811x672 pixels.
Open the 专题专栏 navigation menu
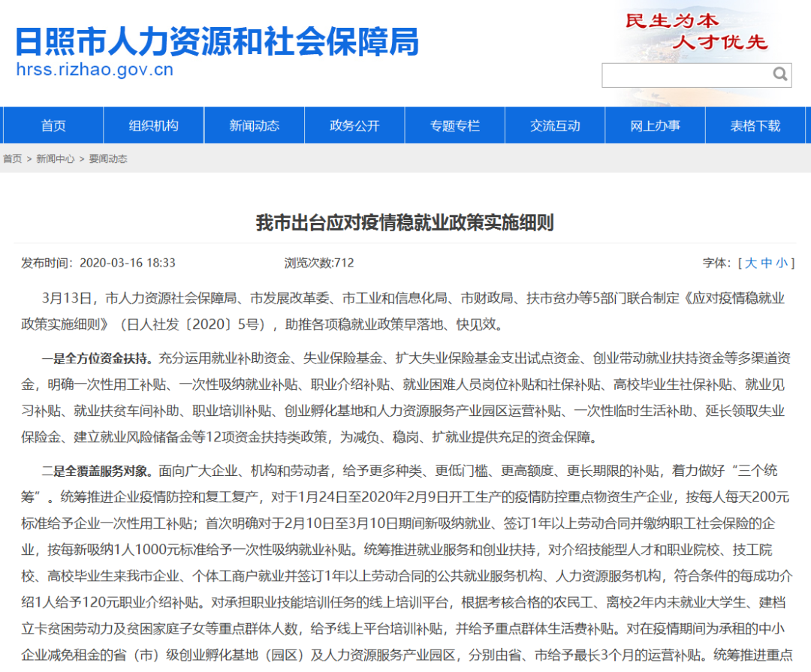(454, 125)
